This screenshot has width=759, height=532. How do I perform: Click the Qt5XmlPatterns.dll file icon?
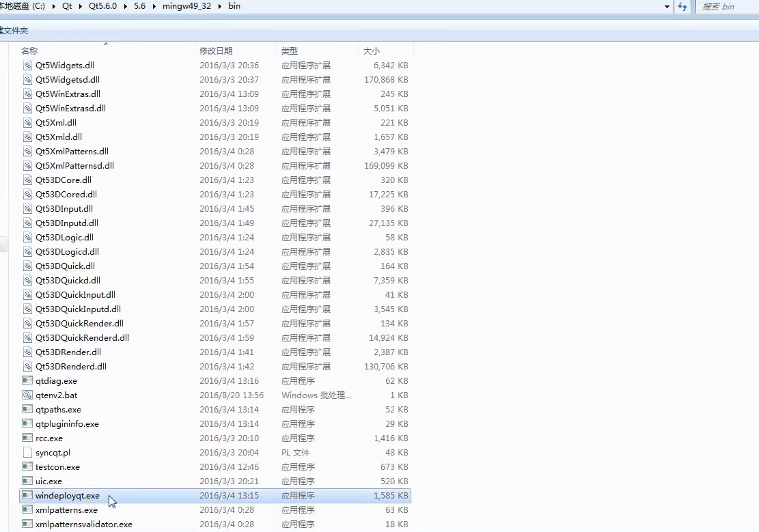click(x=27, y=151)
